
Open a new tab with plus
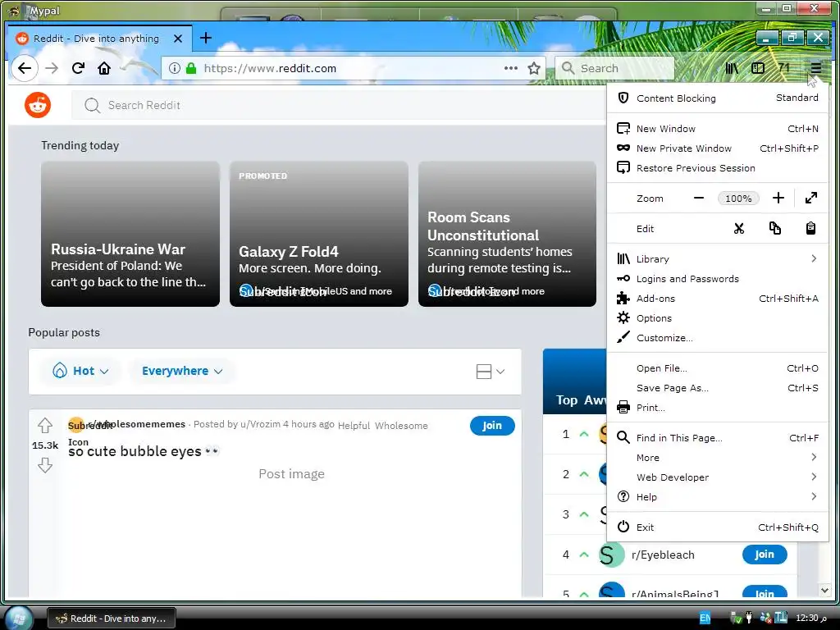click(x=206, y=38)
